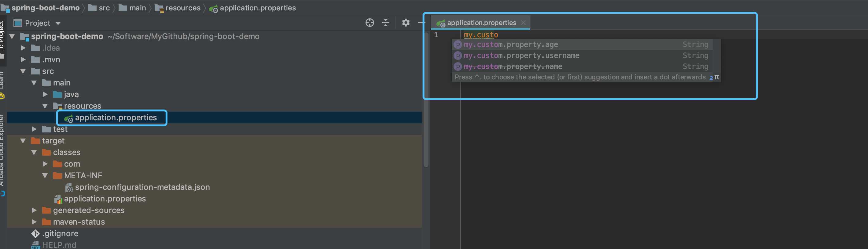Click line number 1 in the gutter

click(436, 35)
